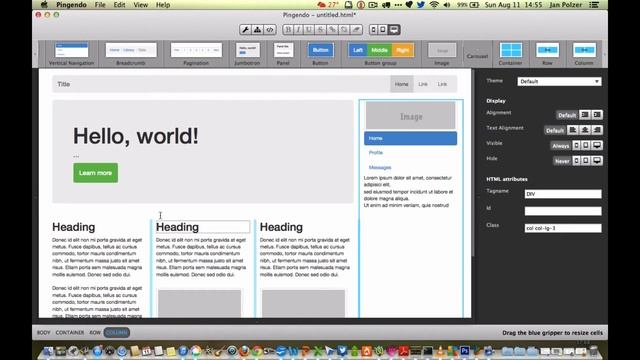This screenshot has width=640, height=360.
Task: Select ROW in the element breadcrumb
Action: (95, 333)
